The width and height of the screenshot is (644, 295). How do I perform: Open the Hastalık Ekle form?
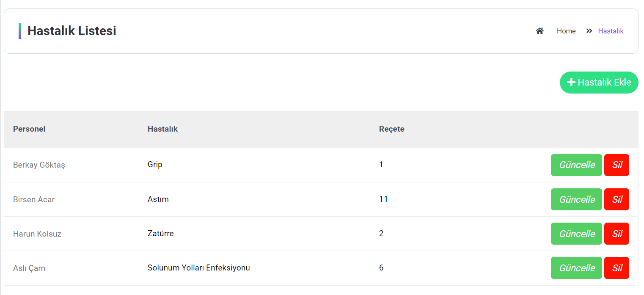coord(599,82)
